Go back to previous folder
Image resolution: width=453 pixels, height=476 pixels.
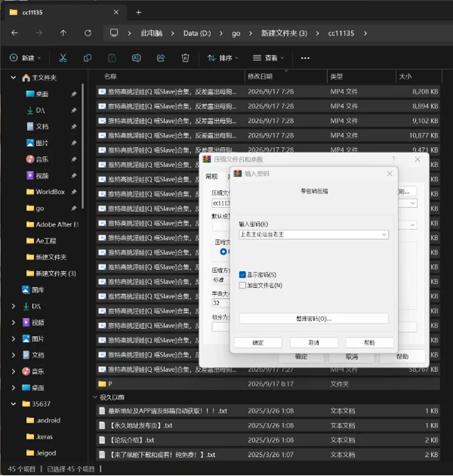15,33
